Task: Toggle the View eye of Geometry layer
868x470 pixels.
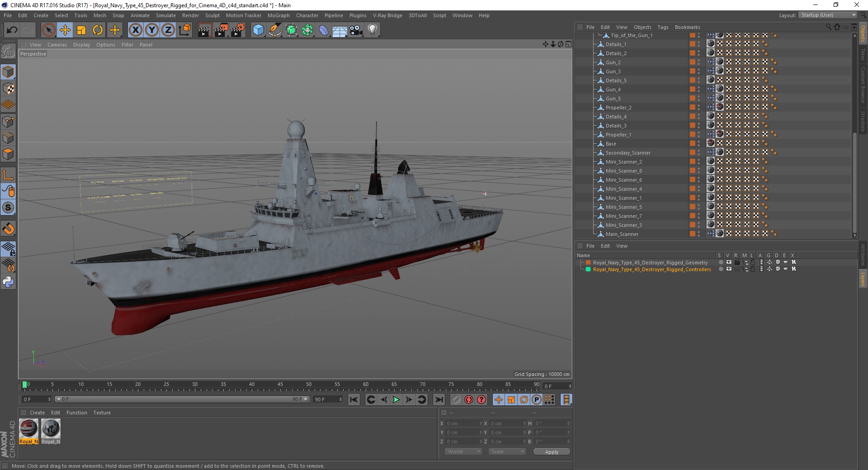Action: [x=729, y=262]
